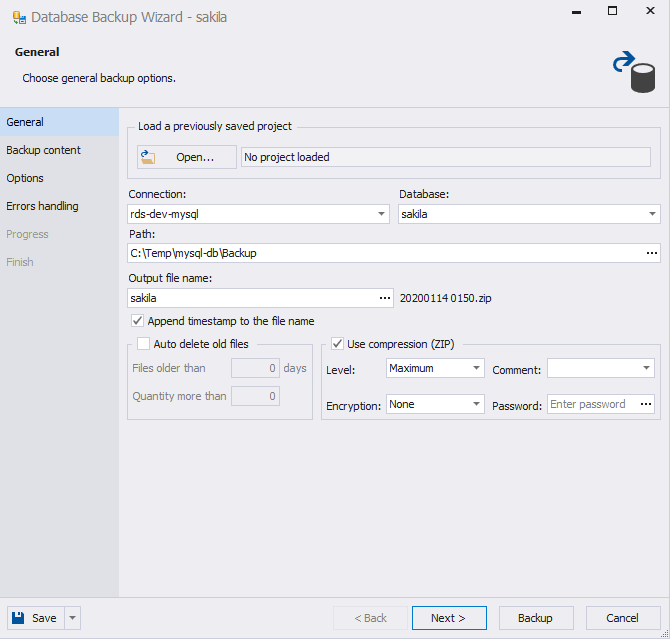
Task: Click the Database Backup Wizard title bar icon
Action: [x=19, y=18]
